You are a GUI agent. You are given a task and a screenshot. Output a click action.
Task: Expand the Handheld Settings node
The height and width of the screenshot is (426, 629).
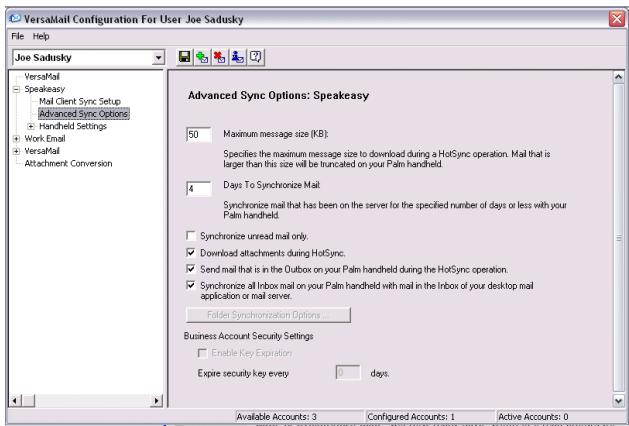coord(31,126)
